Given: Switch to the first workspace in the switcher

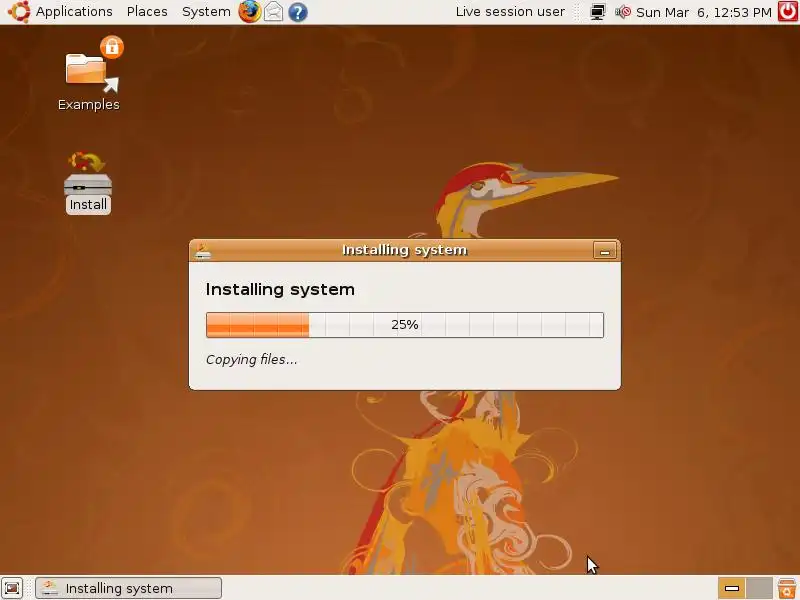Looking at the screenshot, I should [732, 588].
